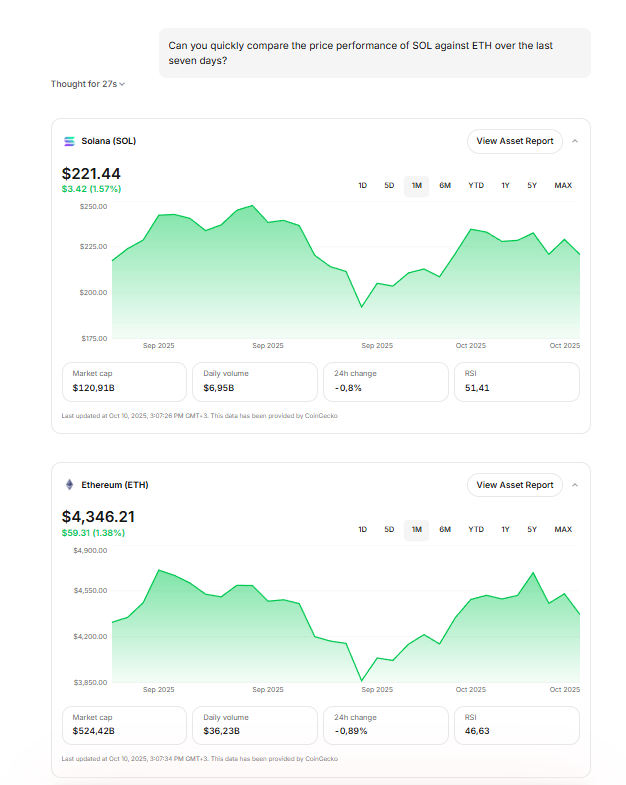Select YTD range on Solana chart
The height and width of the screenshot is (785, 626).
click(476, 186)
